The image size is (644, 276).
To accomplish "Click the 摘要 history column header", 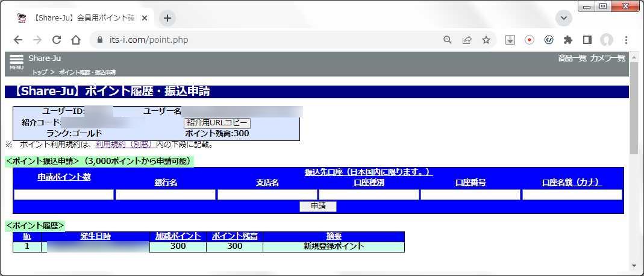I will point(334,237).
